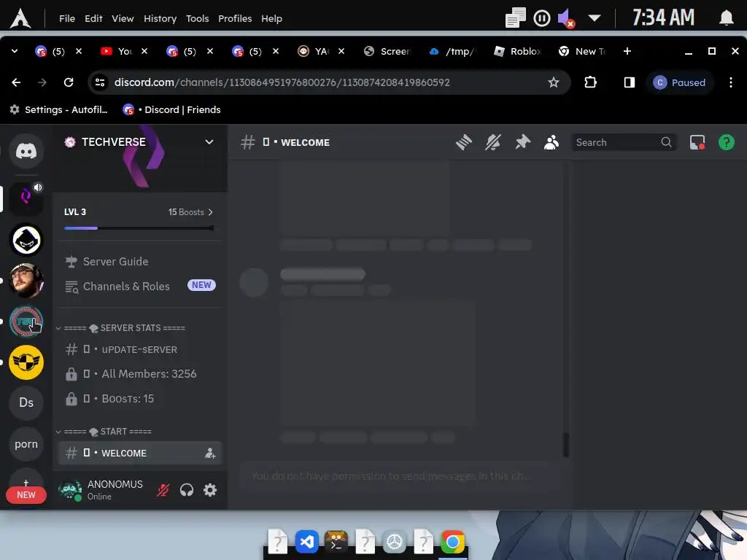The width and height of the screenshot is (747, 560).
Task: Reload the Discord page
Action: pyautogui.click(x=69, y=82)
